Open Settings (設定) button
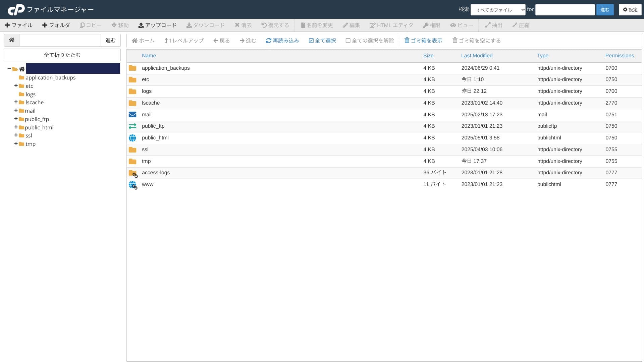 pos(630,10)
